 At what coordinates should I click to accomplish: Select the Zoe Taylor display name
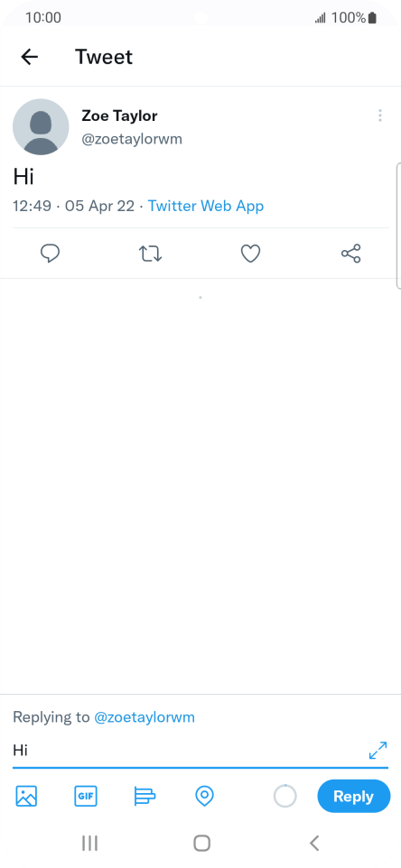pos(119,115)
